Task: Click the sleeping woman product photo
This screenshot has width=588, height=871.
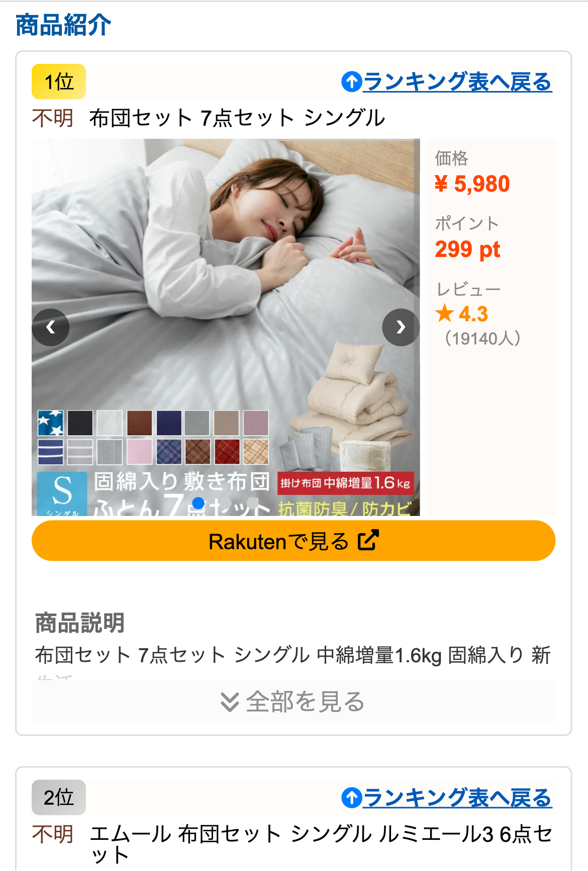Action: coord(226,327)
